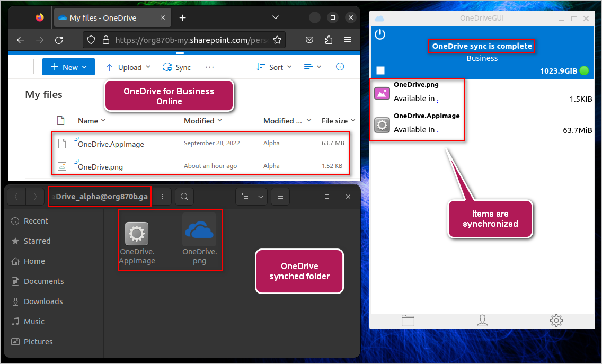Go back in the Firefox browser
This screenshot has width=602, height=364.
[x=21, y=40]
